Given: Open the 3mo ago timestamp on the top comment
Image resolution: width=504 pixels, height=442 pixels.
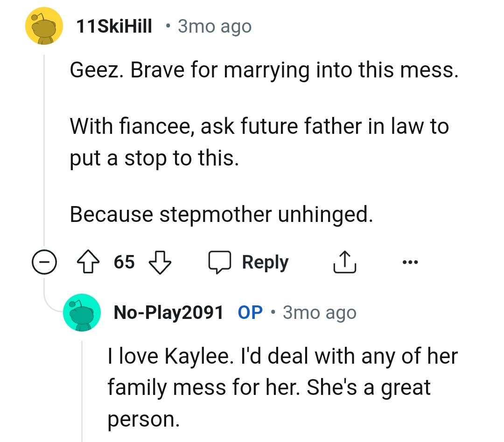Looking at the screenshot, I should (x=214, y=27).
